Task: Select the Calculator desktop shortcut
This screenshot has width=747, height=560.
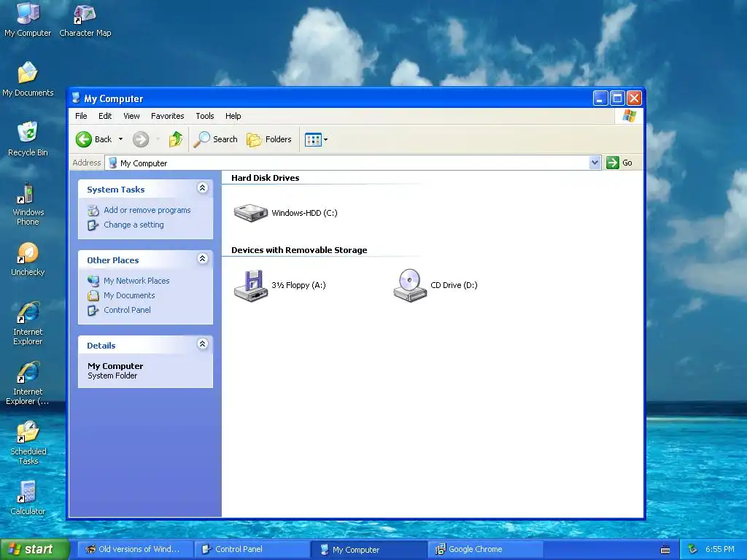Action: pos(28,499)
